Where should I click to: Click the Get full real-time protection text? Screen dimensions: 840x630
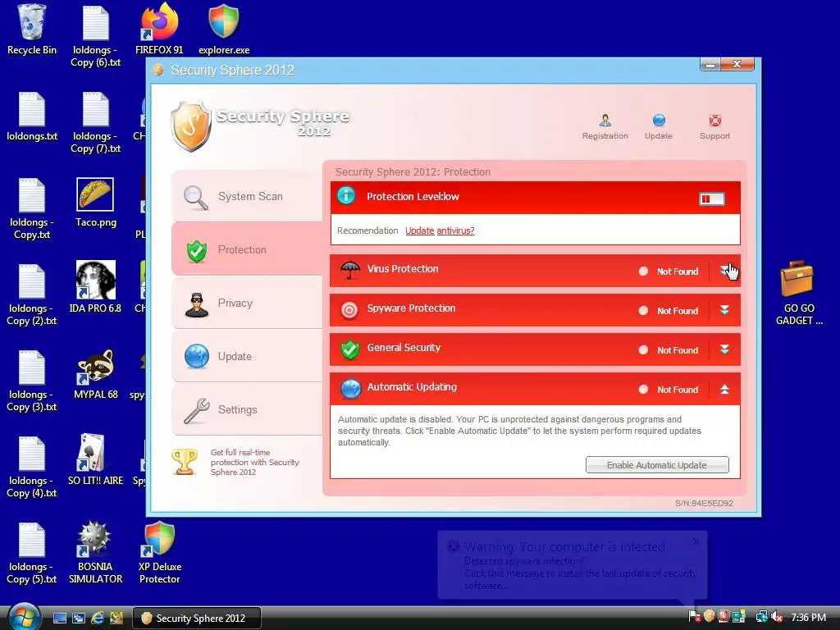[254, 463]
